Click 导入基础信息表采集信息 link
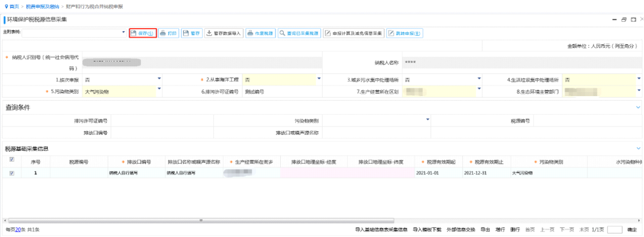Viewport: 644px width, 237px height. pyautogui.click(x=381, y=230)
